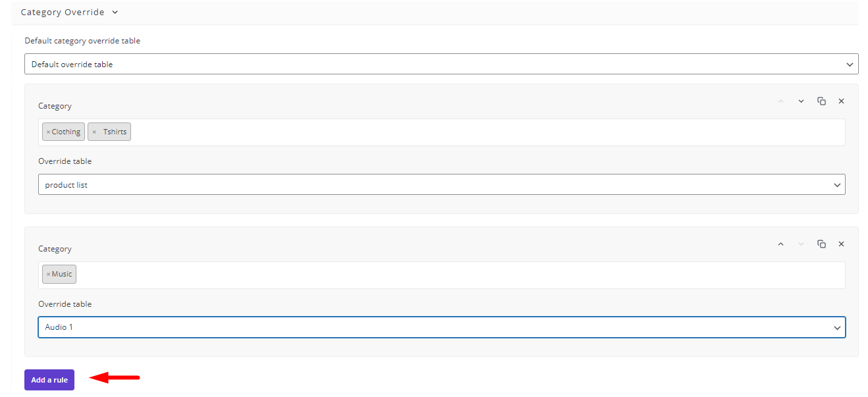Remove the Music category tag
Screen dimensions: 868x397
tap(48, 275)
